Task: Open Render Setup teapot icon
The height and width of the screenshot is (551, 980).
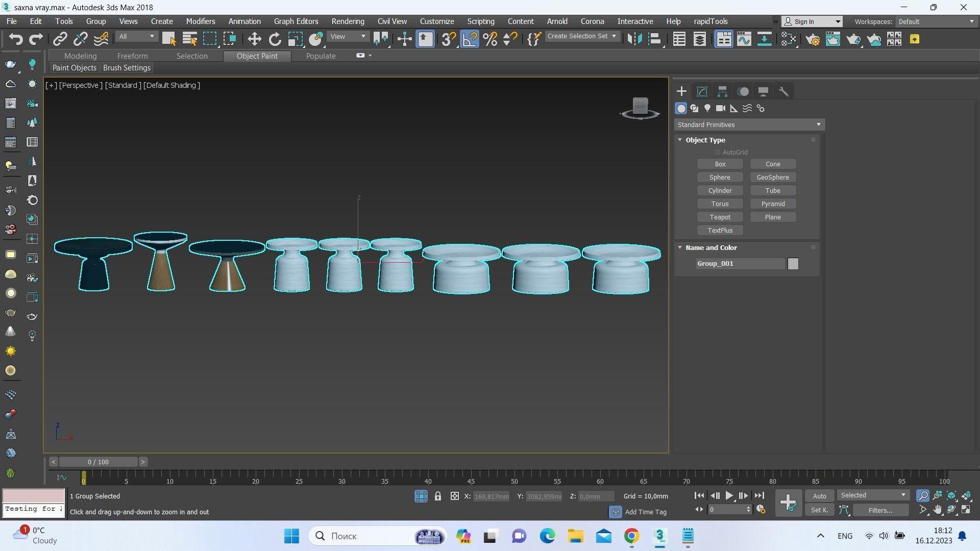Action: point(813,39)
